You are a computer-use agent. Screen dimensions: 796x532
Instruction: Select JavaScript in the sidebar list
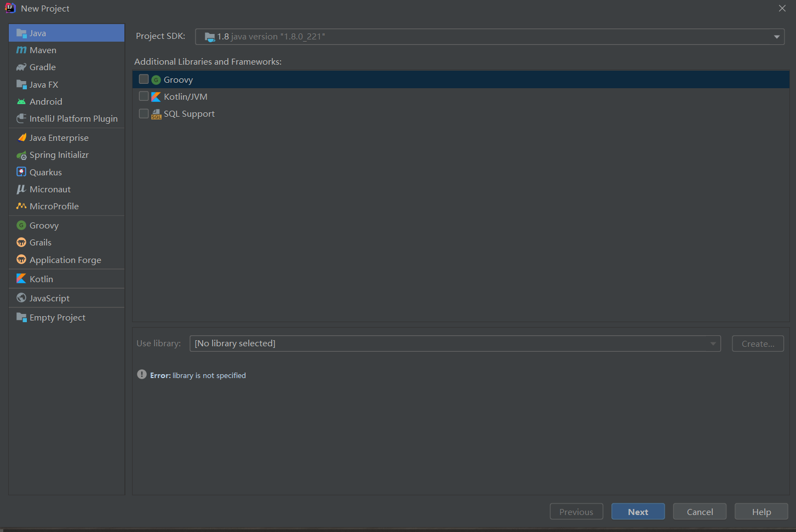67,298
